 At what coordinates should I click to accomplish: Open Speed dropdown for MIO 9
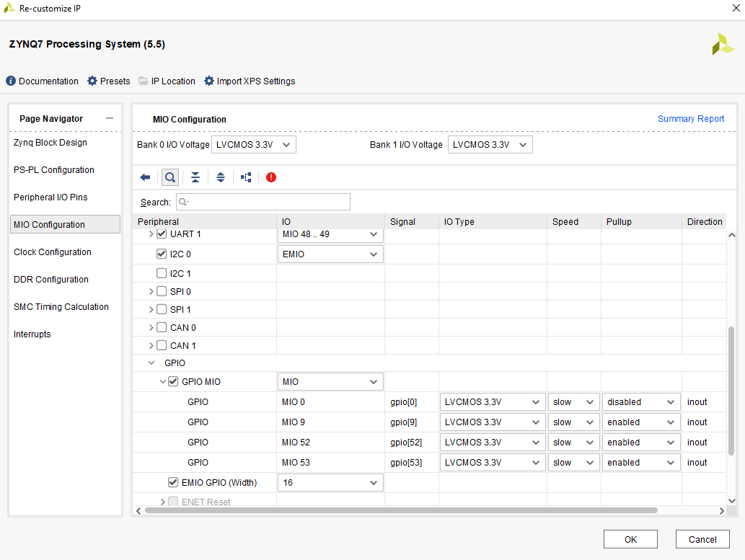573,422
